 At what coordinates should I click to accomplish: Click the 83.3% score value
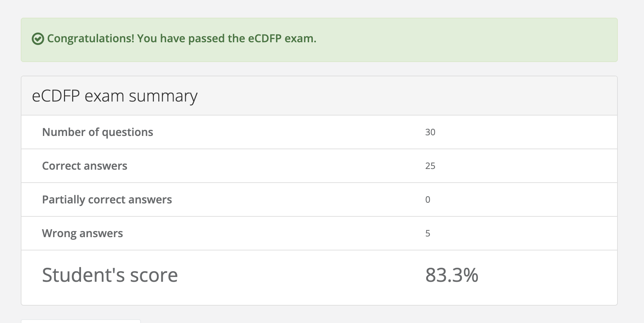452,275
